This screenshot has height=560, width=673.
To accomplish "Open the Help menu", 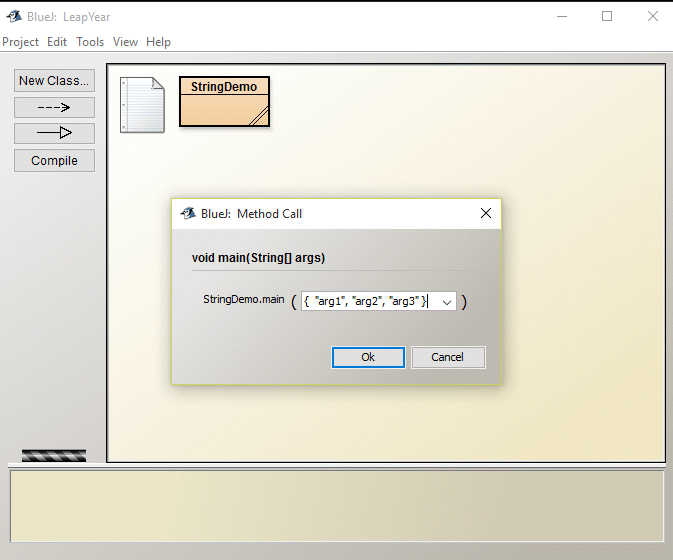I will pyautogui.click(x=158, y=42).
